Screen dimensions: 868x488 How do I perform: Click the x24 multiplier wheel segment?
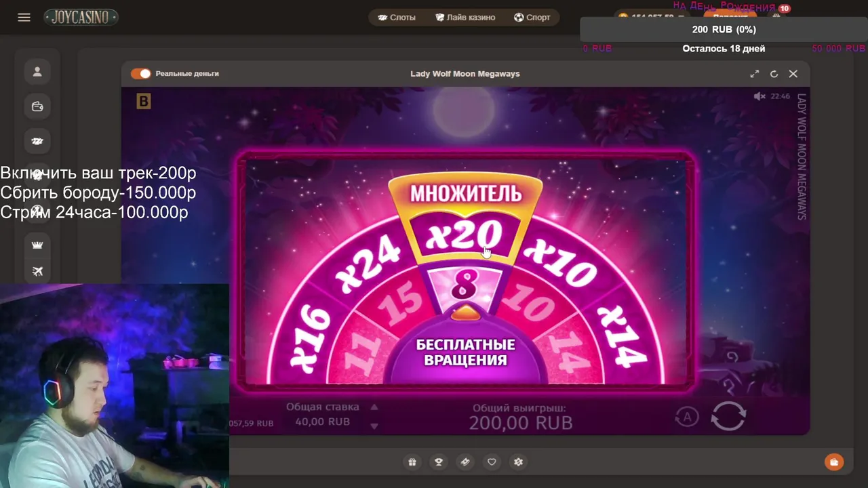[x=370, y=263]
